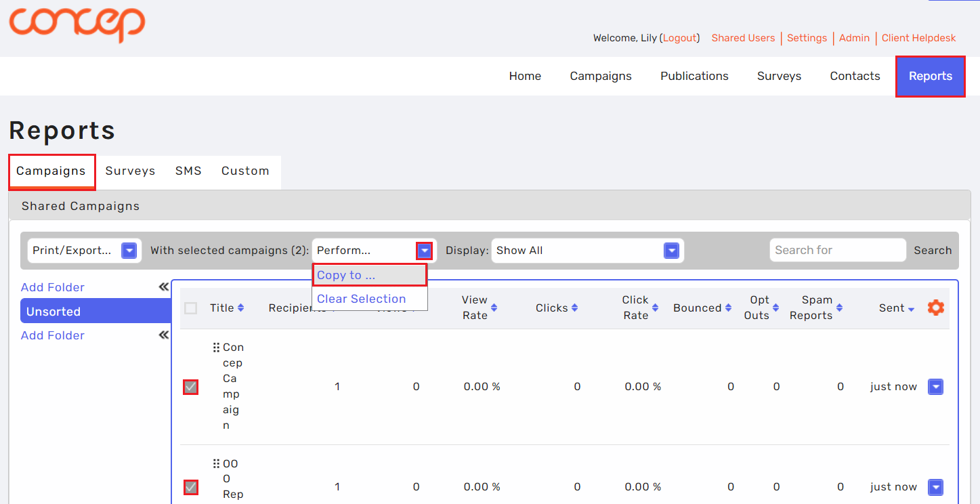Click the Logout link

[x=680, y=38]
